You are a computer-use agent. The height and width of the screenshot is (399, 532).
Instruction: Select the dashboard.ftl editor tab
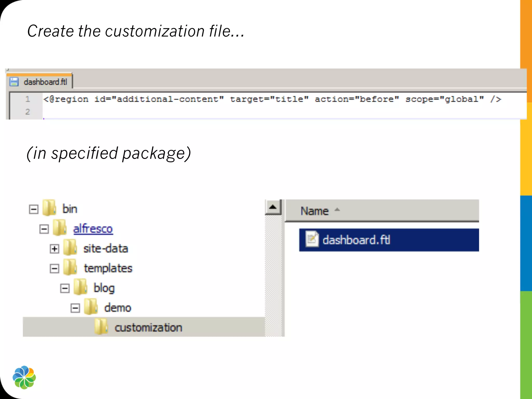pyautogui.click(x=39, y=82)
